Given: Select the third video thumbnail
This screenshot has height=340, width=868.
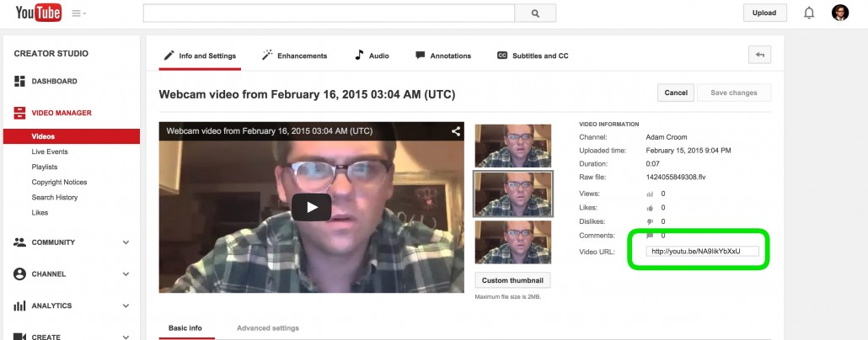Looking at the screenshot, I should point(513,242).
